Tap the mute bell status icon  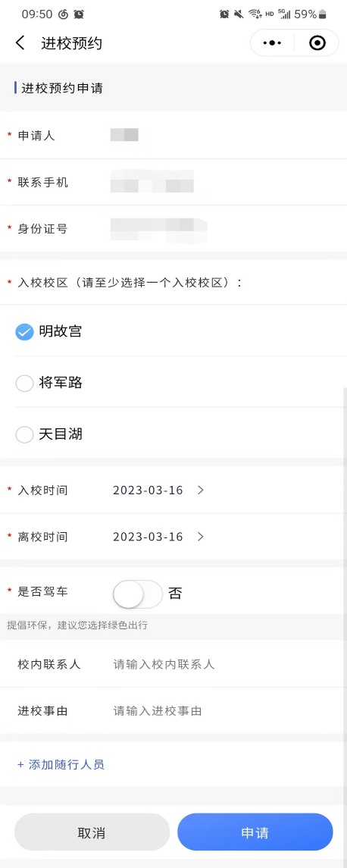(x=239, y=14)
